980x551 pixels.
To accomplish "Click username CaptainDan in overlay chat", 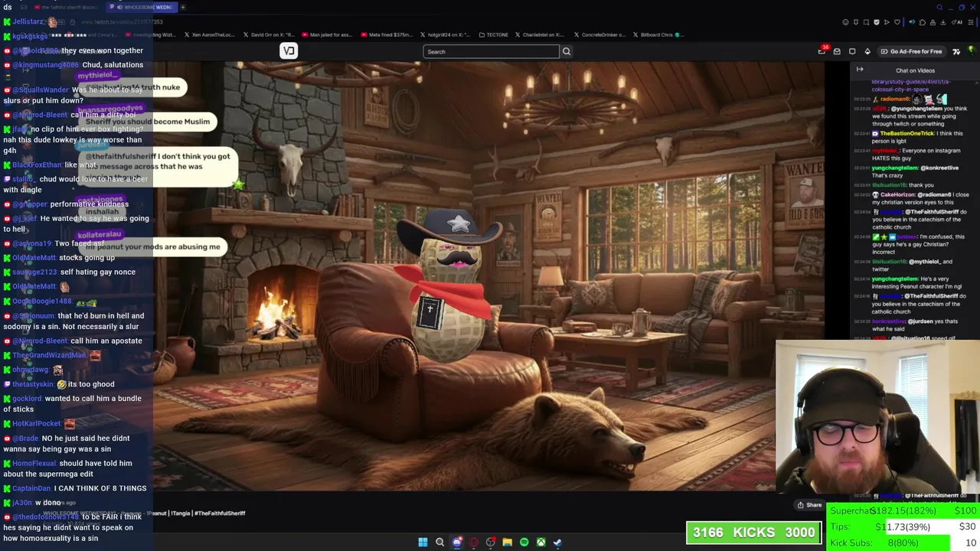I will 31,488.
